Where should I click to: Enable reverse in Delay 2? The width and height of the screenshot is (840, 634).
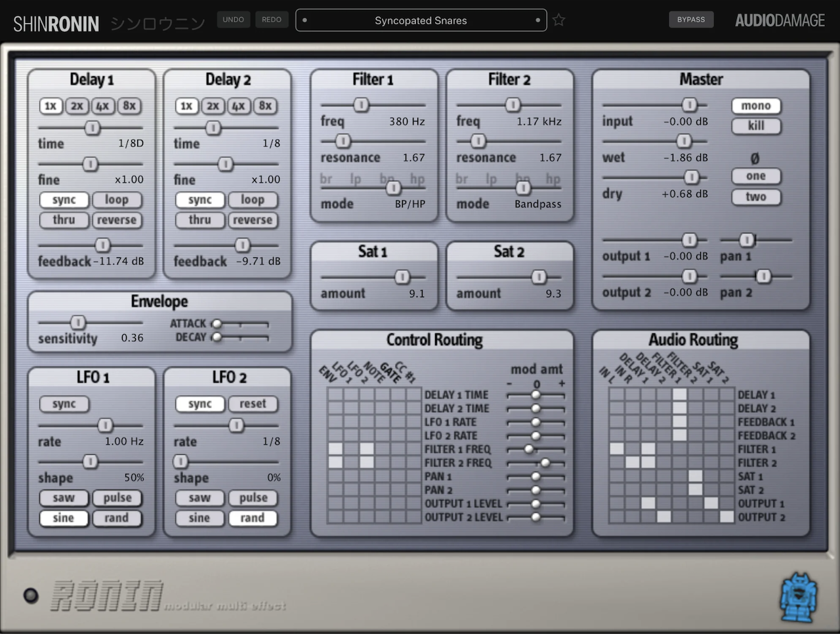[253, 220]
